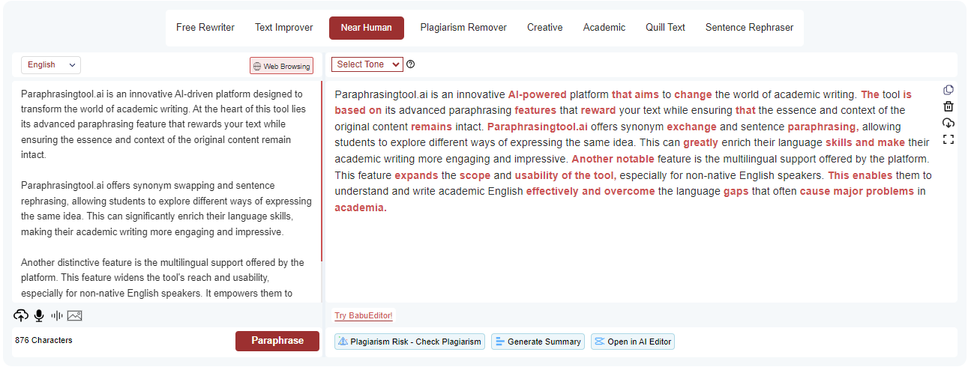Download the paraphrased result
The height and width of the screenshot is (367, 980).
tap(948, 123)
